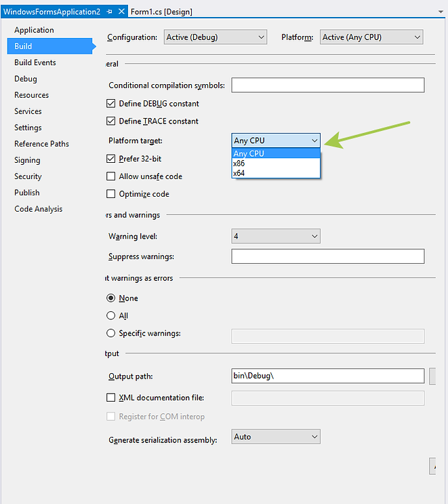
Task: Click the Output path field
Action: pyautogui.click(x=328, y=376)
